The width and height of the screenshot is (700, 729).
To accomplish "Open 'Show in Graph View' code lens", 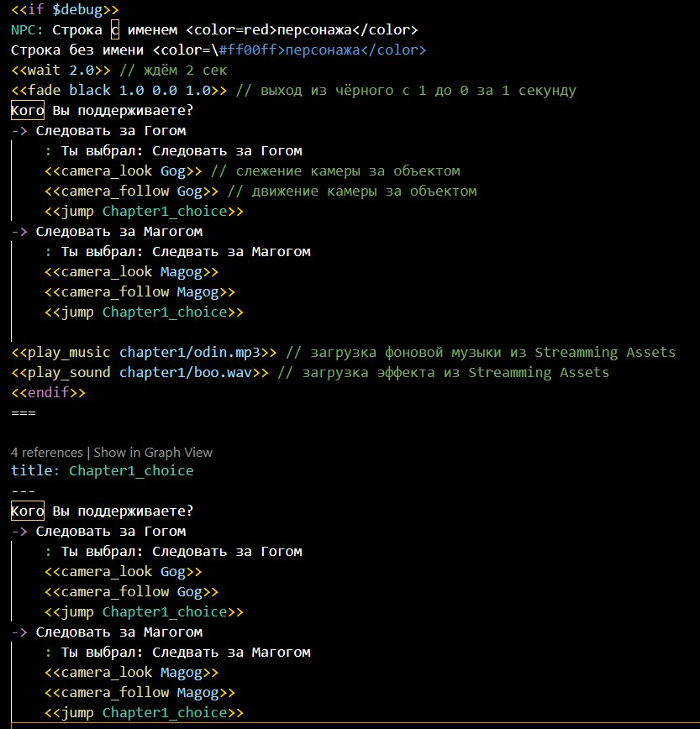I will 153,453.
